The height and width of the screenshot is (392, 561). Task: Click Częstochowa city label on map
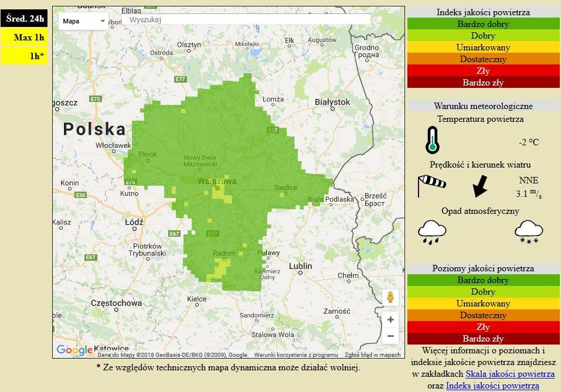coord(116,303)
